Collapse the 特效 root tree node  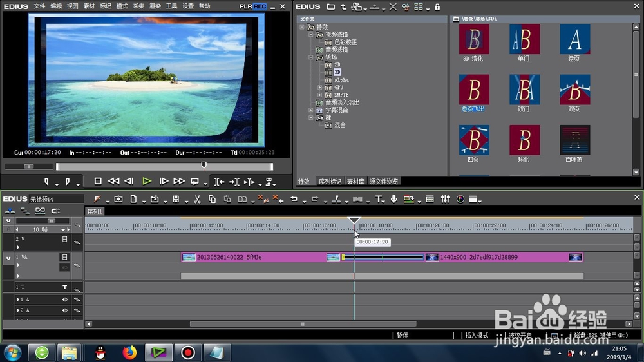click(302, 27)
